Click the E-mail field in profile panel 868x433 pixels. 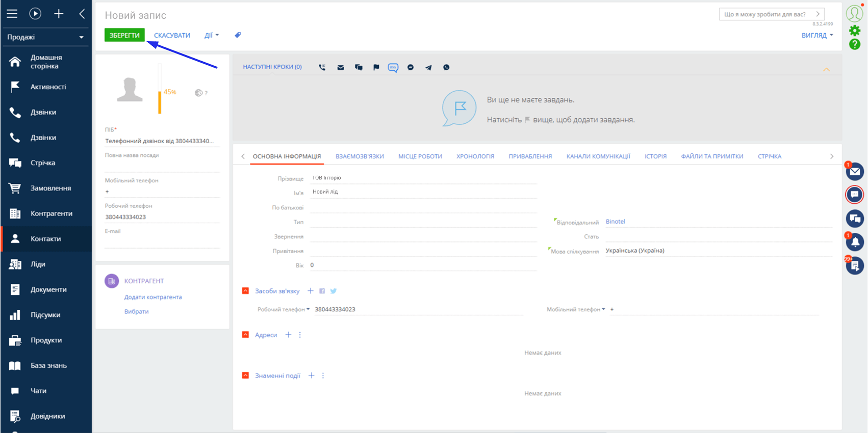162,242
